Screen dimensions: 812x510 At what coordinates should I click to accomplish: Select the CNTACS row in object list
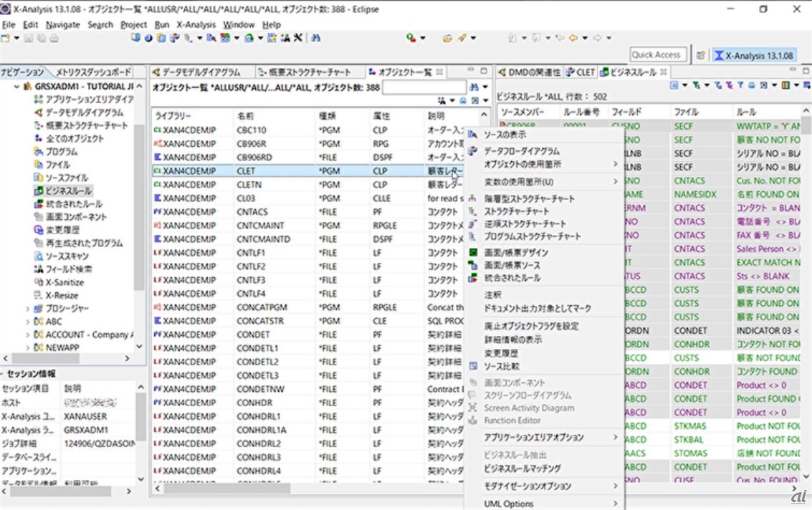pos(252,212)
